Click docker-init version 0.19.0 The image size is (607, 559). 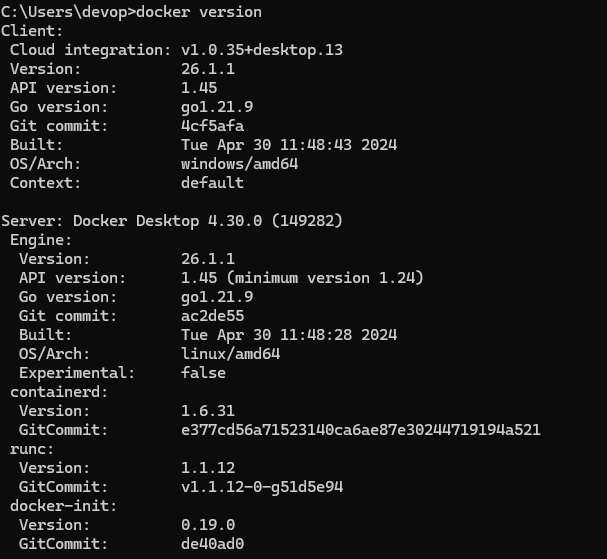coord(208,525)
